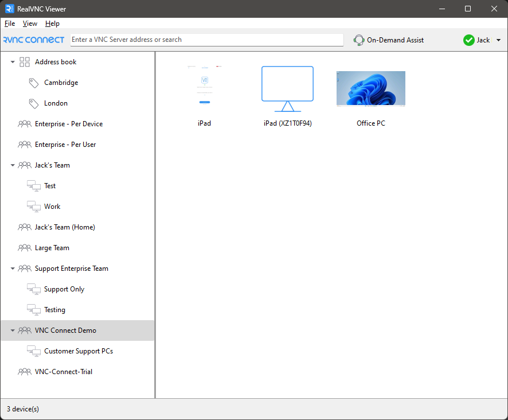This screenshot has height=420, width=508.
Task: Collapse the Support Enterprise Team arrow
Action: pyautogui.click(x=13, y=269)
